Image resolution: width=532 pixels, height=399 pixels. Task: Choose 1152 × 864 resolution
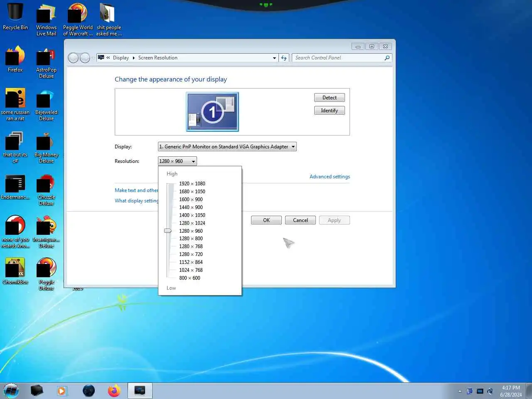(191, 262)
